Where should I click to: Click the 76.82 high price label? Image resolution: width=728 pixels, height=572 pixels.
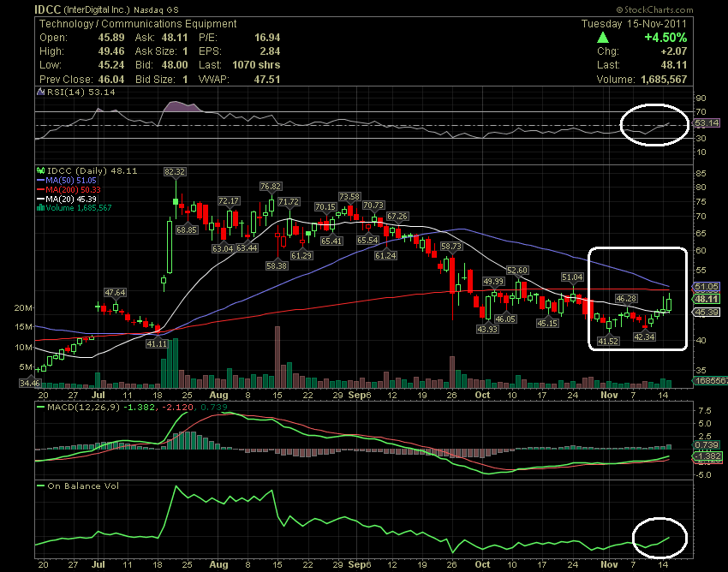[x=271, y=186]
